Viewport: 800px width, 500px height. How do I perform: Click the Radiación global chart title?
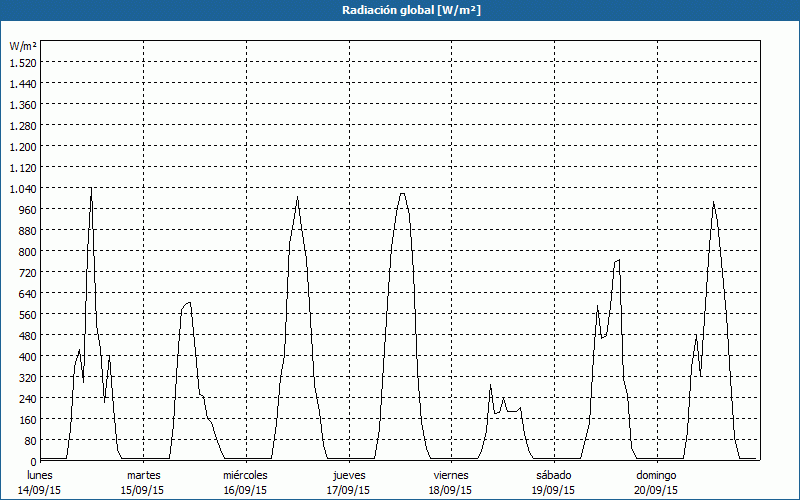[x=400, y=11]
